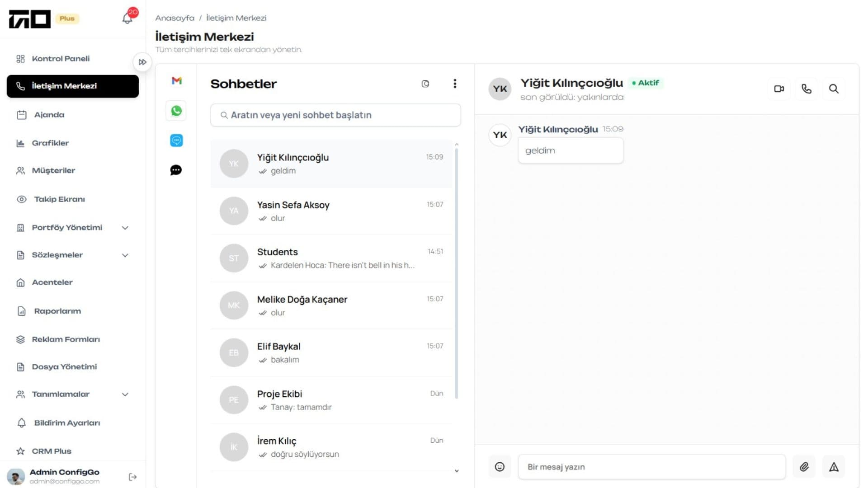
Task: Start a video call with Yiğit Kılınçcıoğlu
Action: (x=779, y=89)
